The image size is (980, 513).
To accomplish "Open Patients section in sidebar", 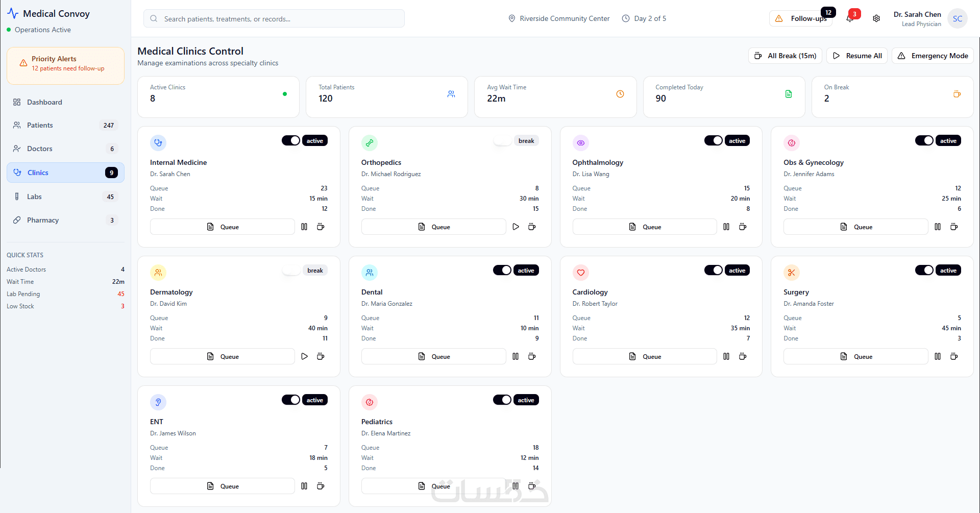I will [65, 125].
